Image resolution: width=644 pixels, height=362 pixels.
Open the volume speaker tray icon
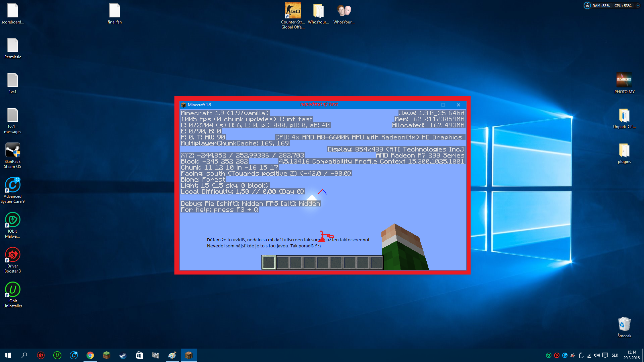[597, 355]
